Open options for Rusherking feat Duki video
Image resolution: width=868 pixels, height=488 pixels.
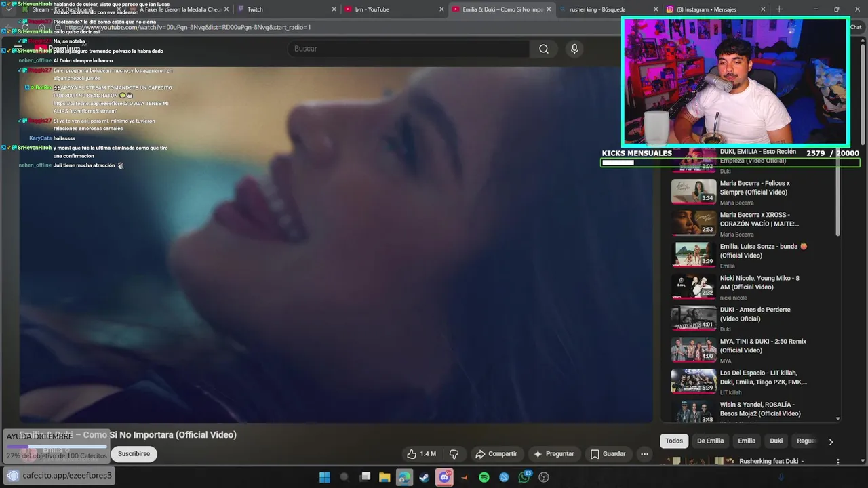(838, 462)
